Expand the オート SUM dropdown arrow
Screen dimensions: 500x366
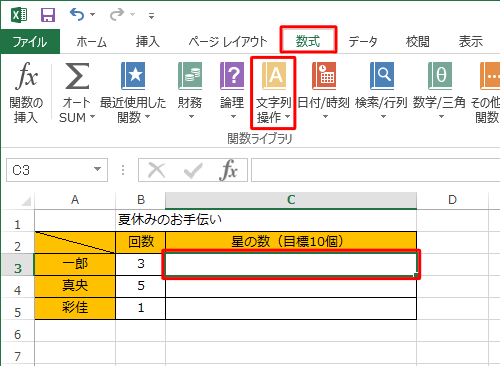click(92, 117)
